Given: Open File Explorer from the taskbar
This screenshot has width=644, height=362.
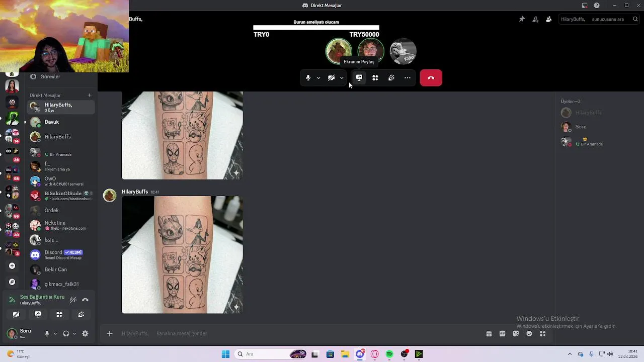Looking at the screenshot, I should point(345,354).
